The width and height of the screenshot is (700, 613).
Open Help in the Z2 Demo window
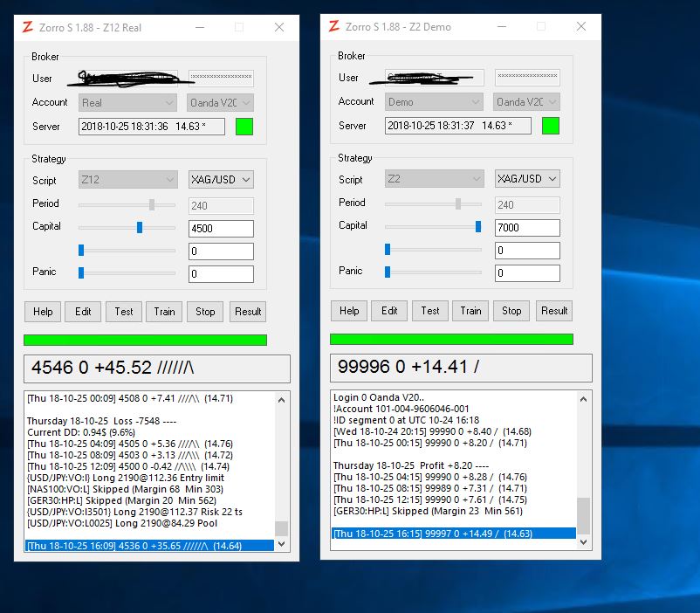(349, 311)
